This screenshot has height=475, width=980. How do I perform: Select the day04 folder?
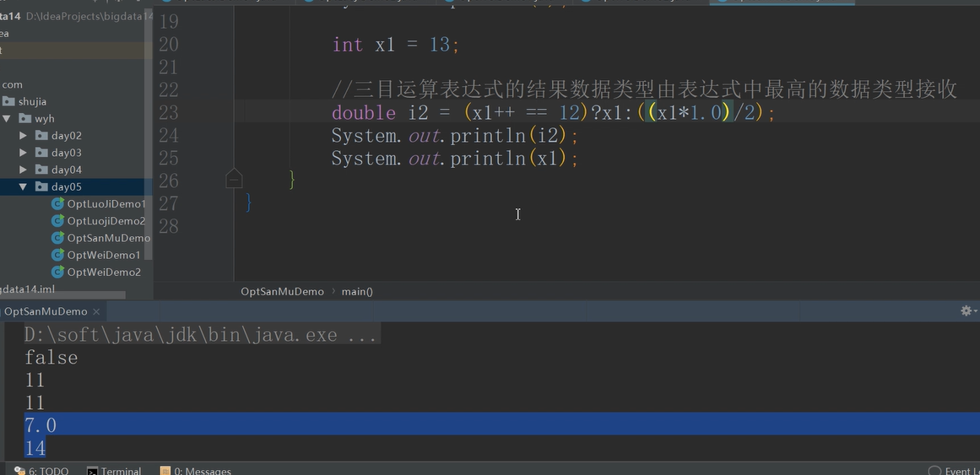(x=66, y=170)
